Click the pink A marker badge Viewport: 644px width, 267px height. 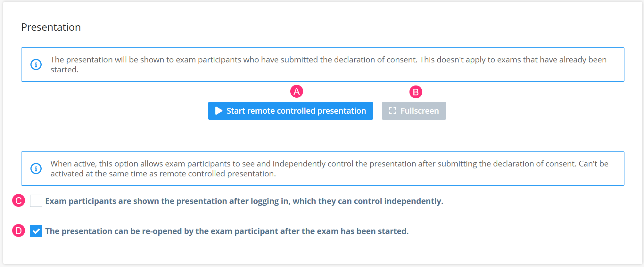[296, 91]
